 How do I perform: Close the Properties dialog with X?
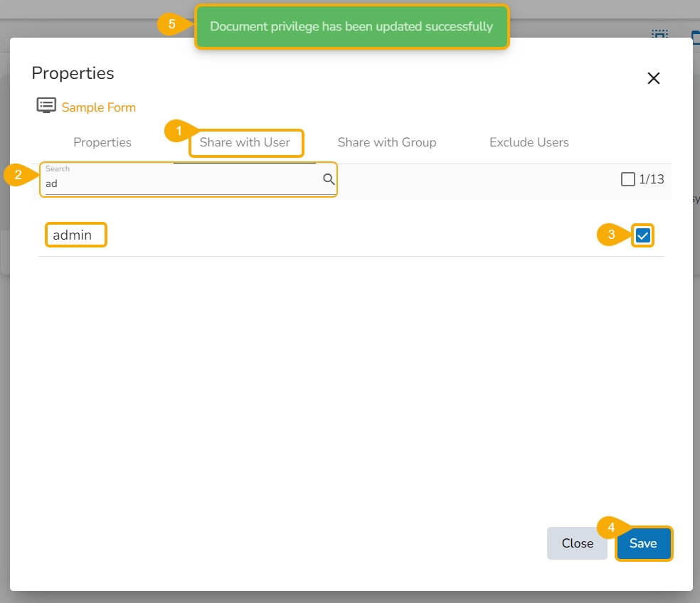coord(654,78)
